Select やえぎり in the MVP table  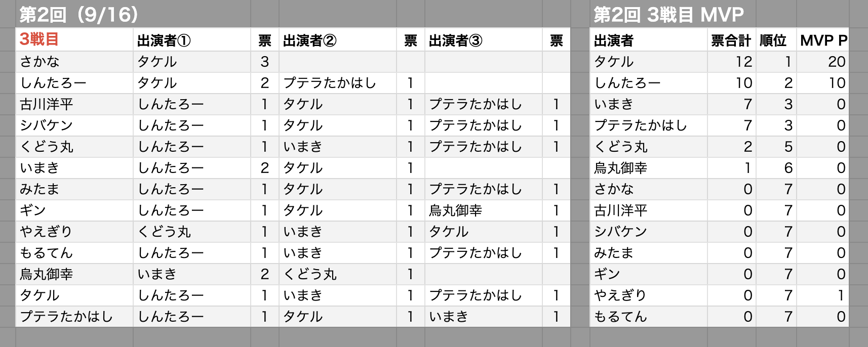pos(620,295)
